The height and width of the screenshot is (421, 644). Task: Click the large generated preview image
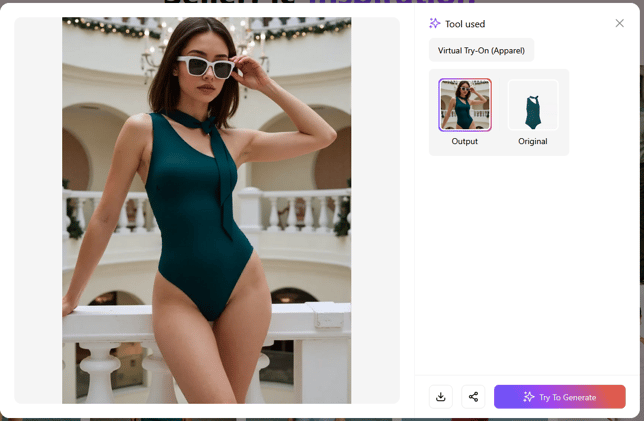[x=207, y=210]
